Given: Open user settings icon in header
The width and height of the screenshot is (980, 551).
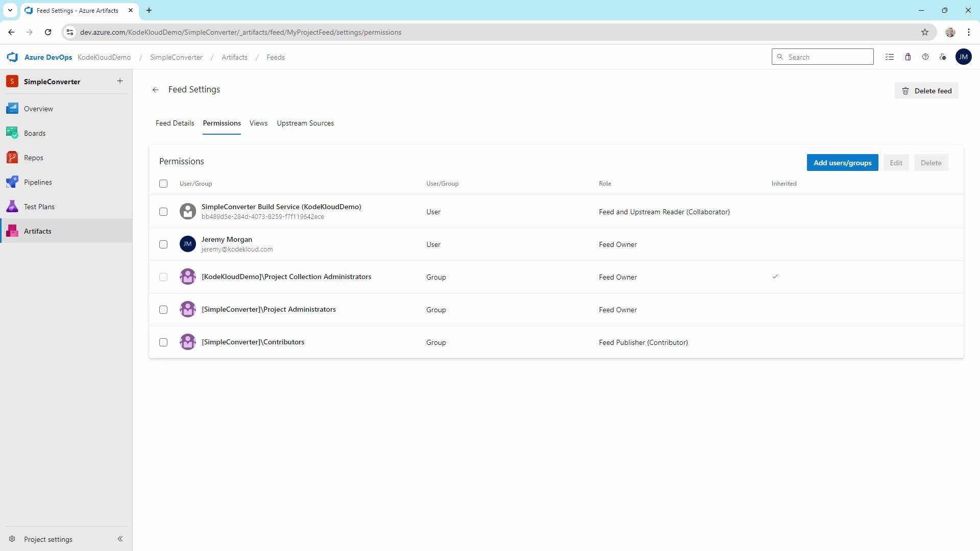Looking at the screenshot, I should 943,57.
